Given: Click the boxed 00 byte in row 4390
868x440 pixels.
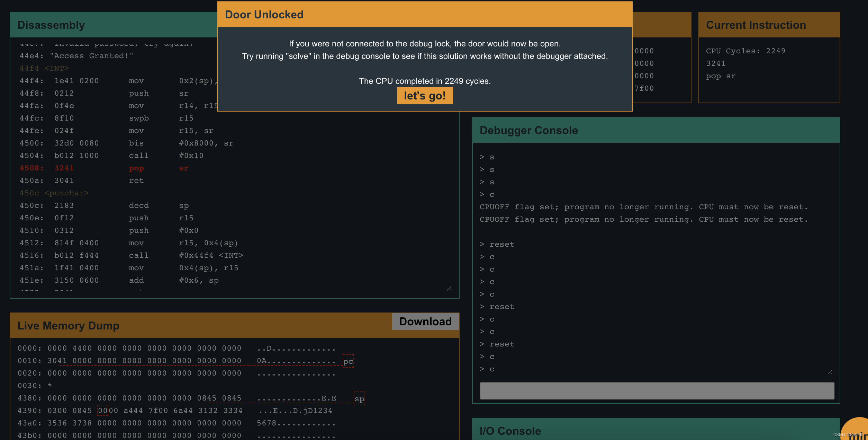Looking at the screenshot, I should tap(102, 411).
